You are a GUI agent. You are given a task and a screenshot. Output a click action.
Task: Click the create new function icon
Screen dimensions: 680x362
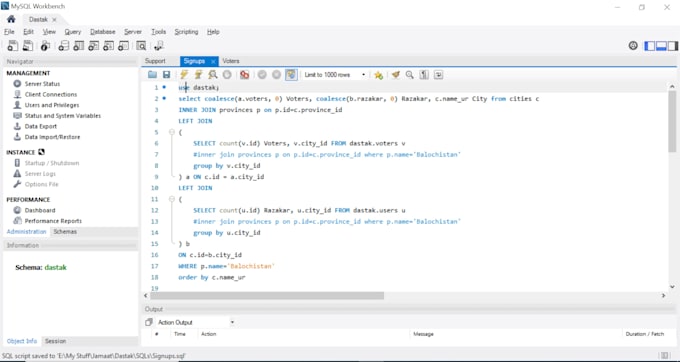point(123,46)
